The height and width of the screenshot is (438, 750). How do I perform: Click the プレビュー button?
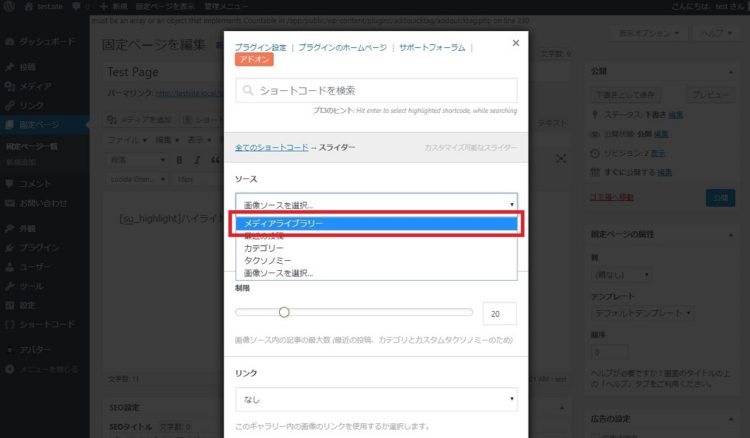coord(709,94)
